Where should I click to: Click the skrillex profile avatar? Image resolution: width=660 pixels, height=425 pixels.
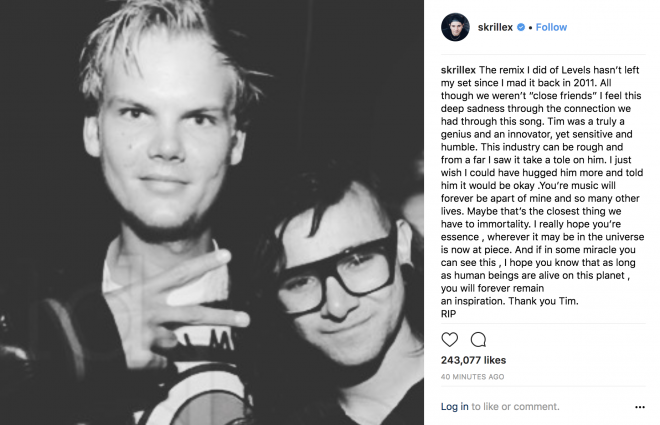click(x=455, y=27)
